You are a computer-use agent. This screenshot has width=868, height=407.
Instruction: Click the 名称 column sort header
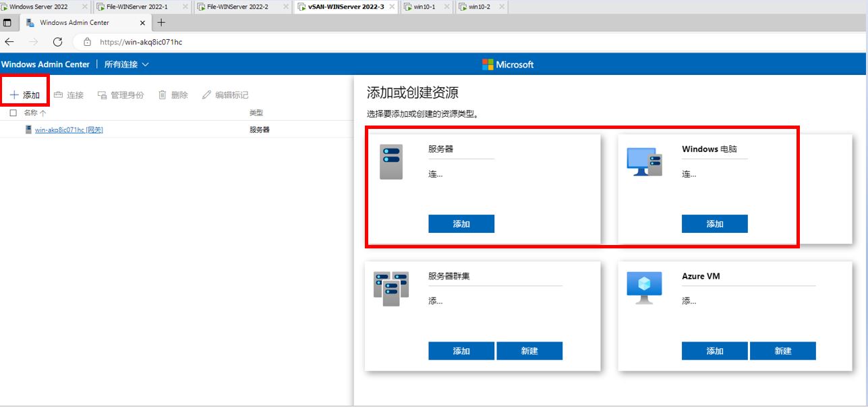[x=34, y=113]
